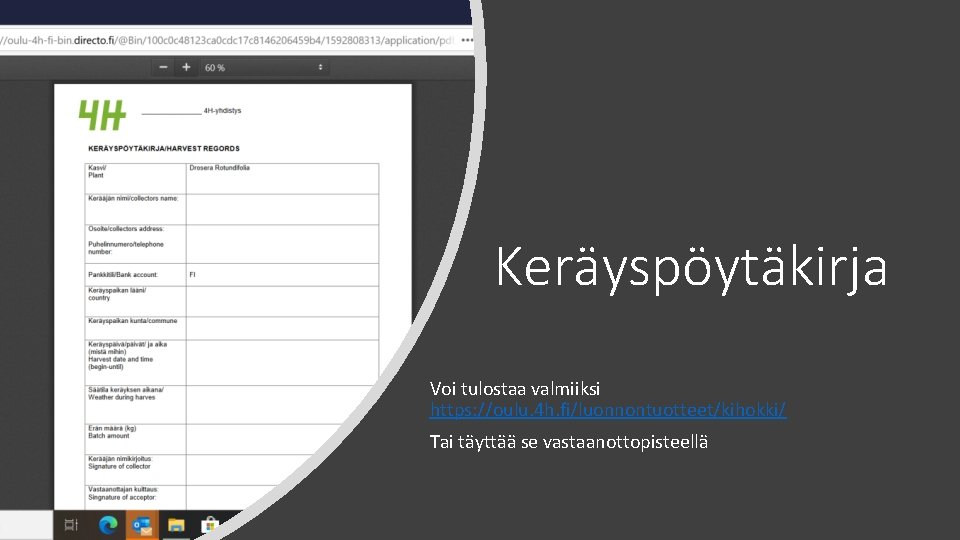Screen dimensions: 960x540
Task: Click the 'FI' bank account value cell
Action: pyautogui.click(x=282, y=275)
